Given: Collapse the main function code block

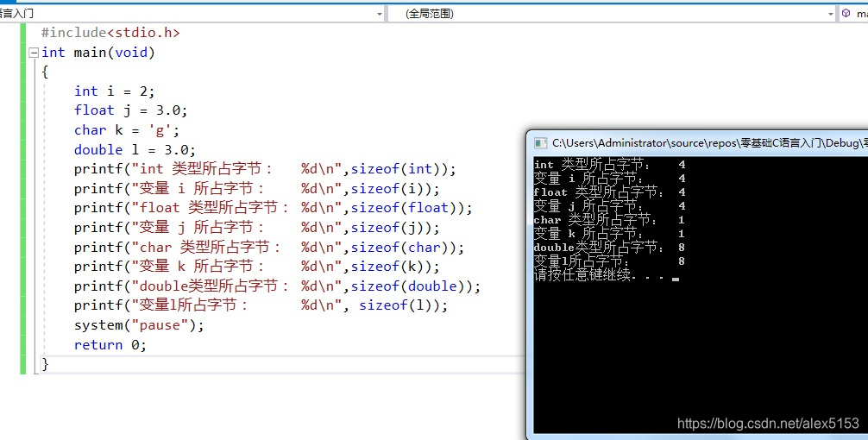Looking at the screenshot, I should click(33, 53).
